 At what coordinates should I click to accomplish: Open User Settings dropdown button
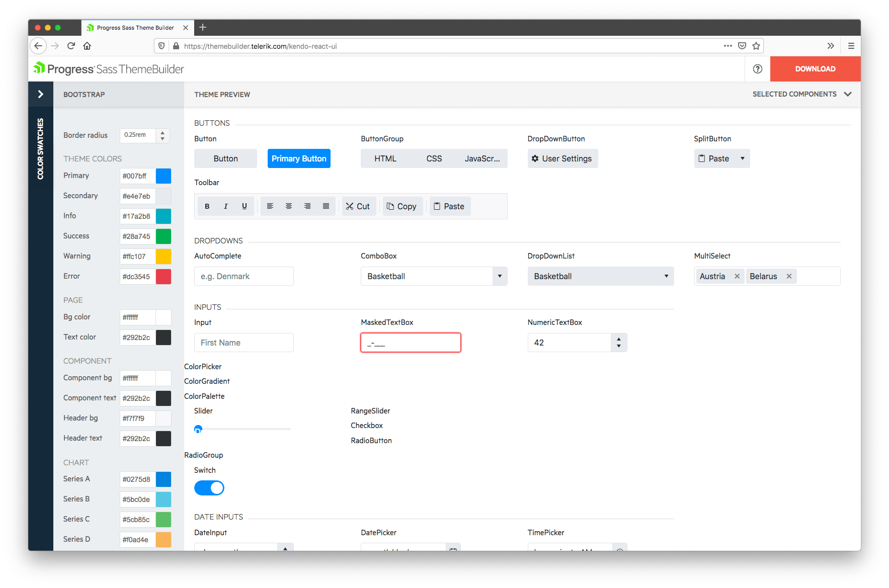pyautogui.click(x=562, y=158)
